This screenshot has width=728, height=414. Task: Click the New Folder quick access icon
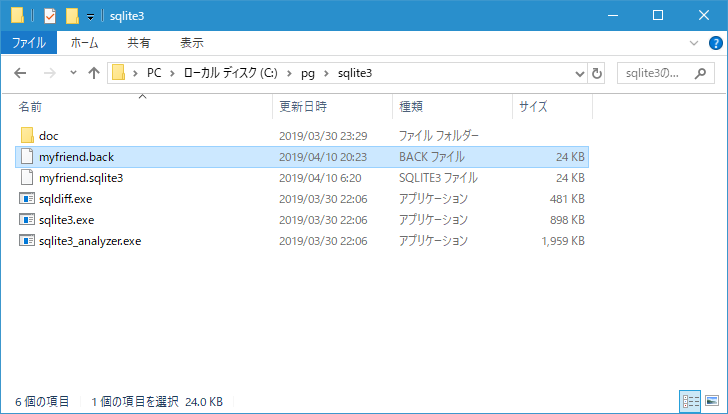point(72,16)
